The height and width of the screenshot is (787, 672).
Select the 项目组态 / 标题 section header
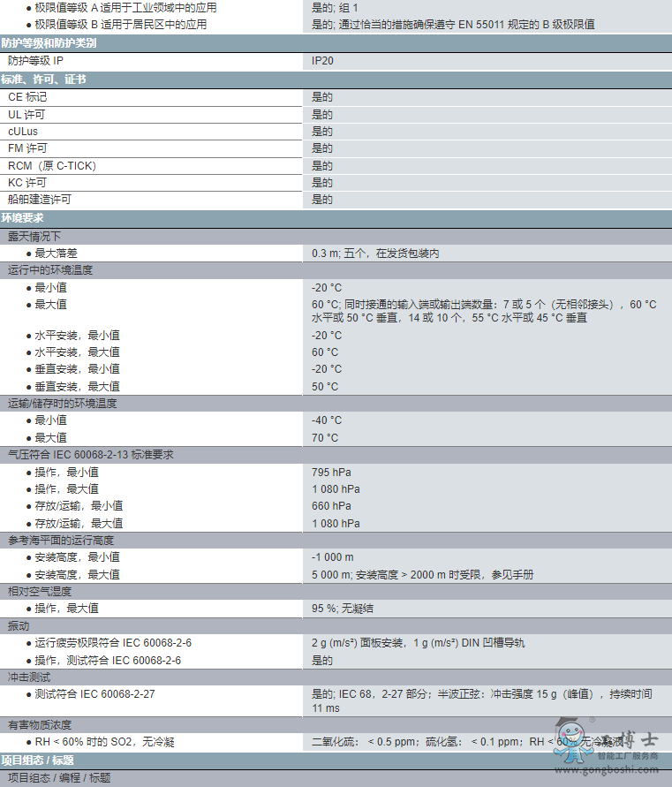coord(37,761)
